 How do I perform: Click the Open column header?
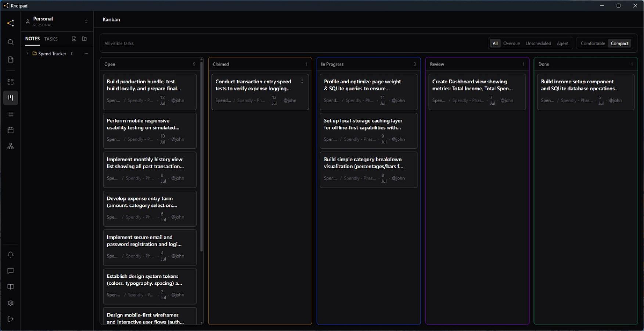tap(150, 64)
